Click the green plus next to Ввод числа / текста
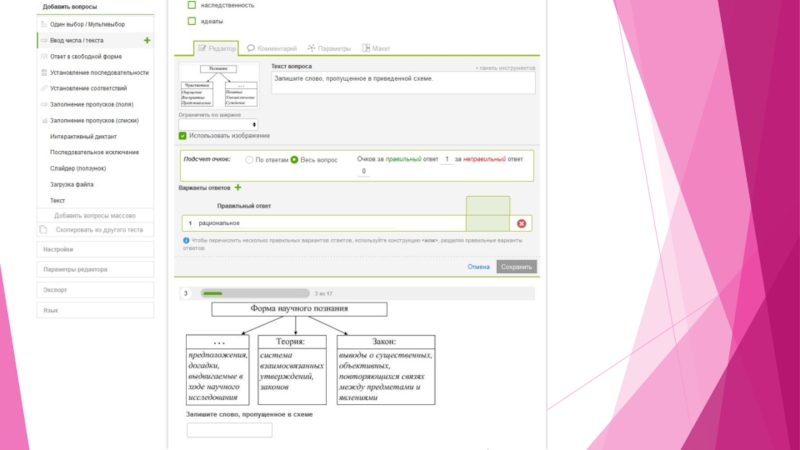Screen dimensions: 800x450 click(x=147, y=40)
